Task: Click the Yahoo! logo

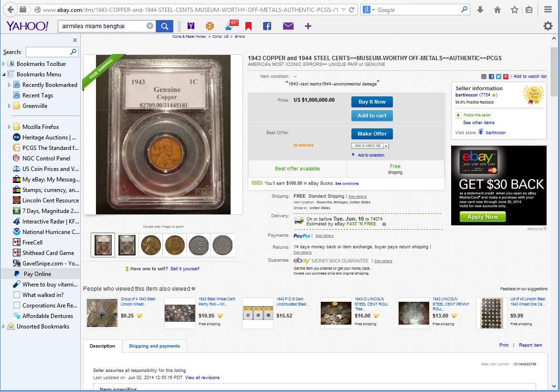Action: click(27, 26)
